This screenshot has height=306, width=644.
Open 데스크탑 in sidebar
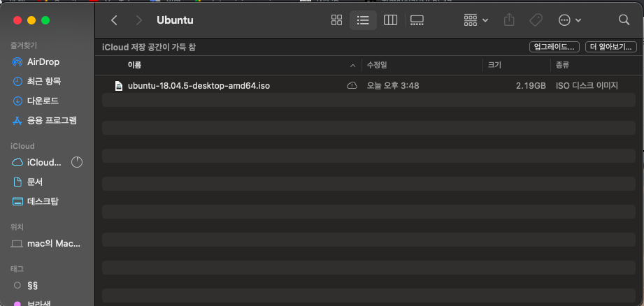(43, 201)
